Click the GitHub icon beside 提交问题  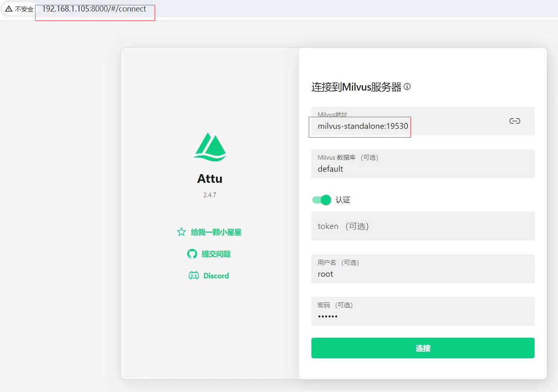(x=192, y=254)
